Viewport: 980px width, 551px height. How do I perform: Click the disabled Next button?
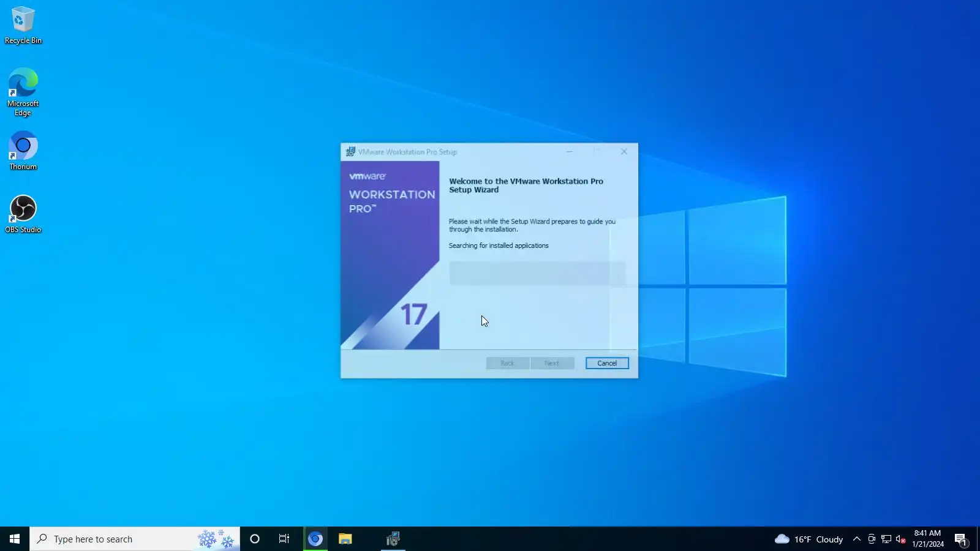(552, 363)
